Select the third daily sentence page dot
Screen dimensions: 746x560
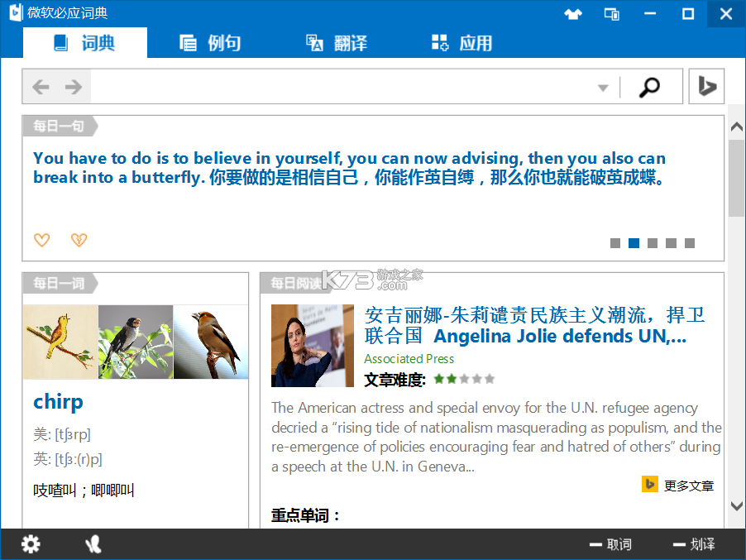pos(653,243)
